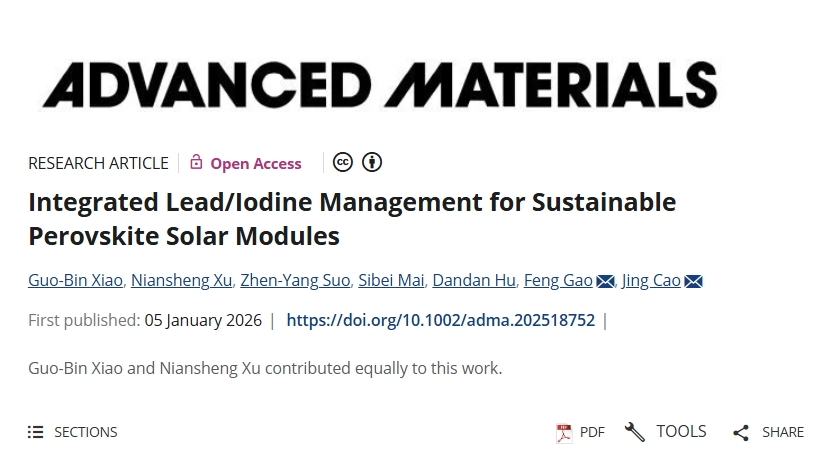
Task: Click the Open Access padlock icon
Action: 196,162
